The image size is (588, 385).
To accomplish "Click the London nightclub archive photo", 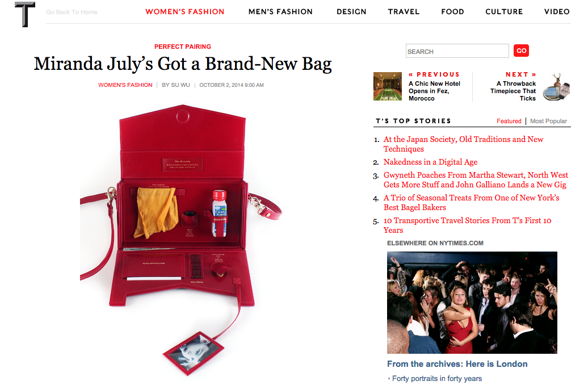I will tap(472, 303).
